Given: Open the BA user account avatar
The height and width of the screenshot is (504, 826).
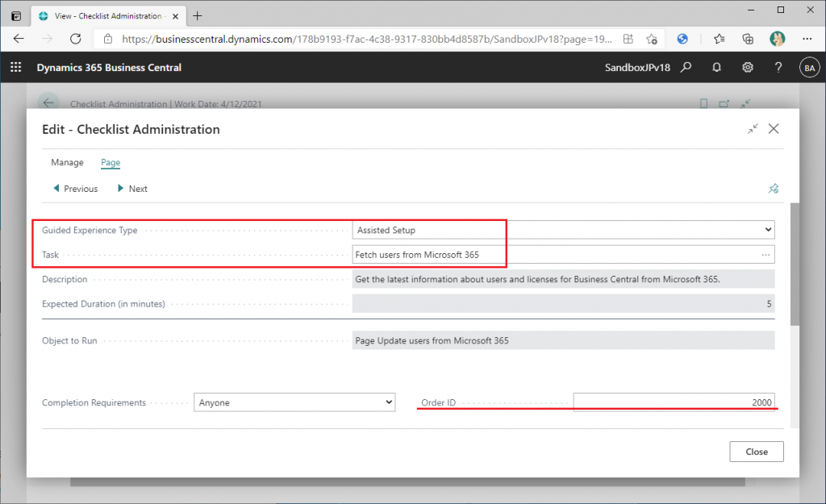Looking at the screenshot, I should tap(810, 68).
